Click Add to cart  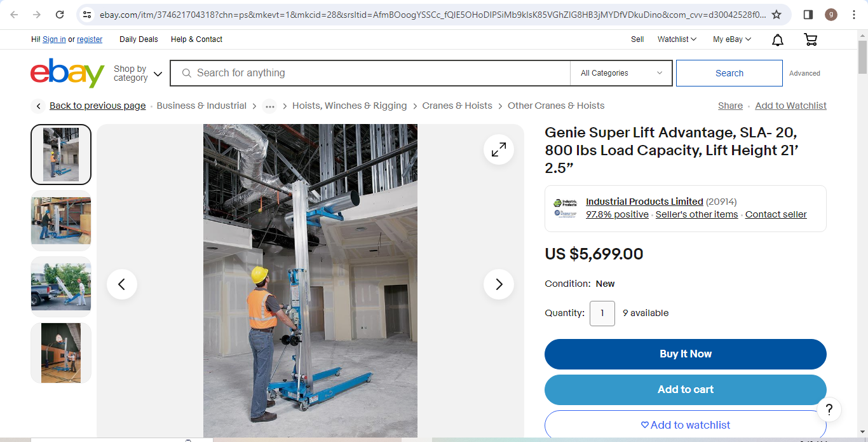click(686, 390)
